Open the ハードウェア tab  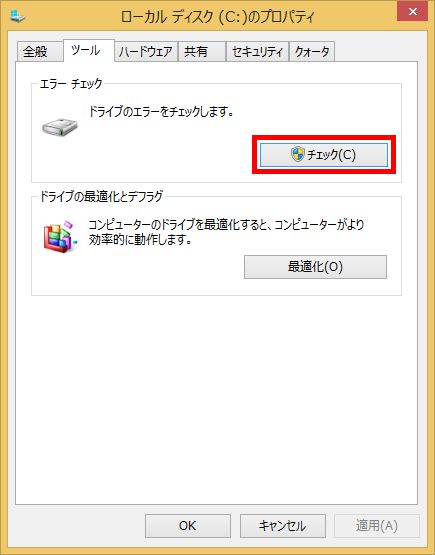[146, 52]
